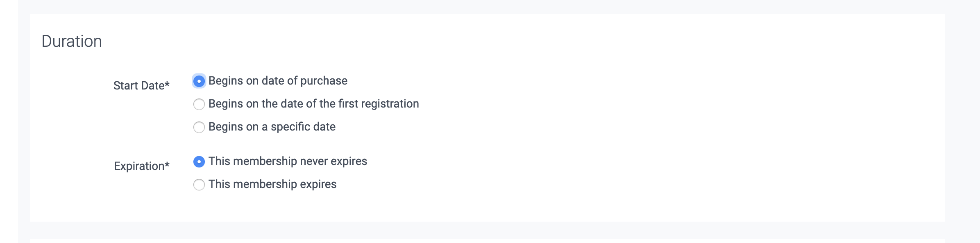Image resolution: width=980 pixels, height=243 pixels.
Task: Enable "This membership never expires" radio option
Action: [199, 162]
